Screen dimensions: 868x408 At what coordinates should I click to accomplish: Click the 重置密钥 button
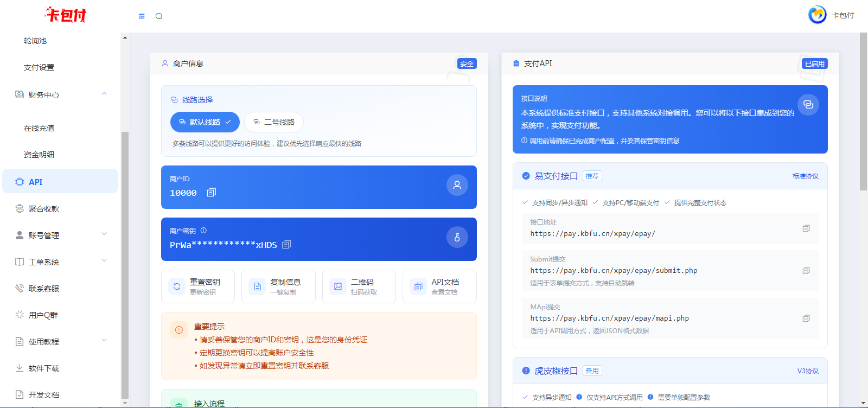click(x=198, y=286)
